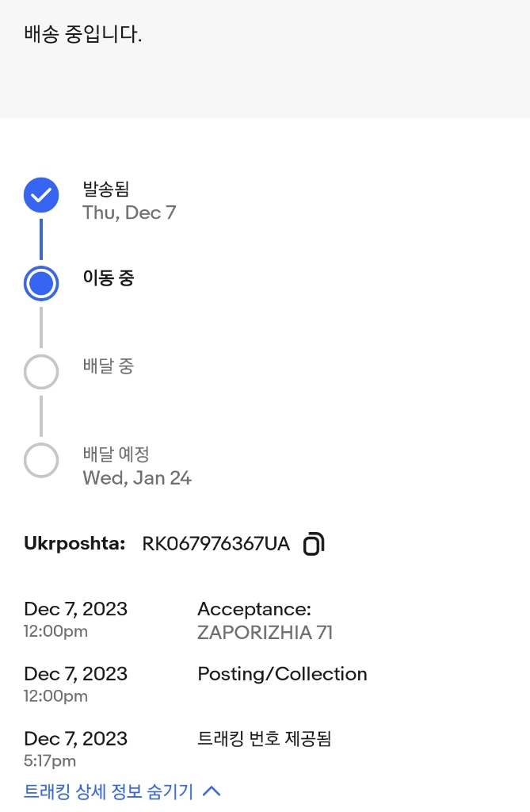Click the 발송됨 step label

[x=105, y=190]
